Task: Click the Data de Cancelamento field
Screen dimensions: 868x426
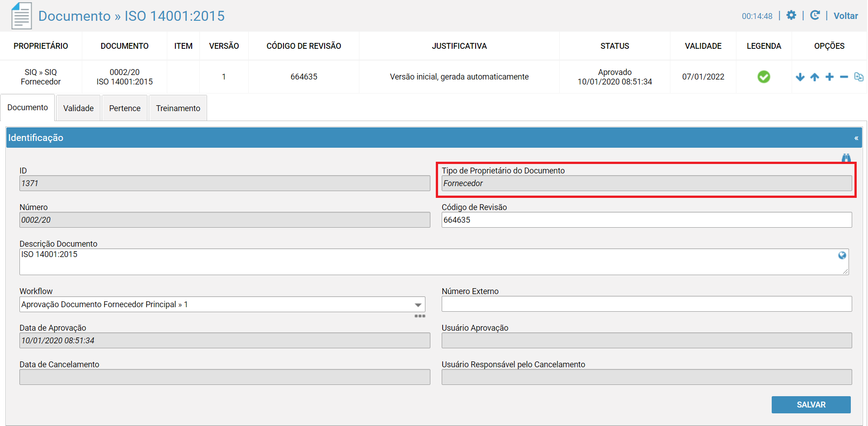Action: pyautogui.click(x=225, y=377)
